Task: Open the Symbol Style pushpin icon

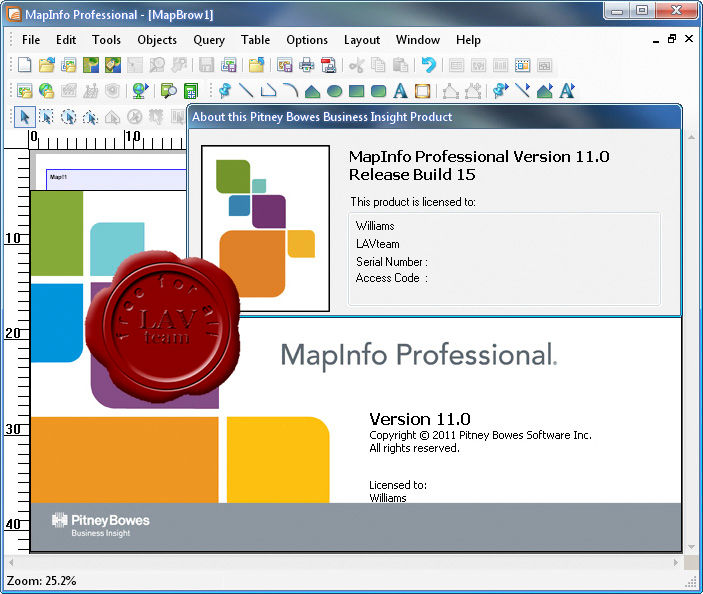Action: [500, 91]
